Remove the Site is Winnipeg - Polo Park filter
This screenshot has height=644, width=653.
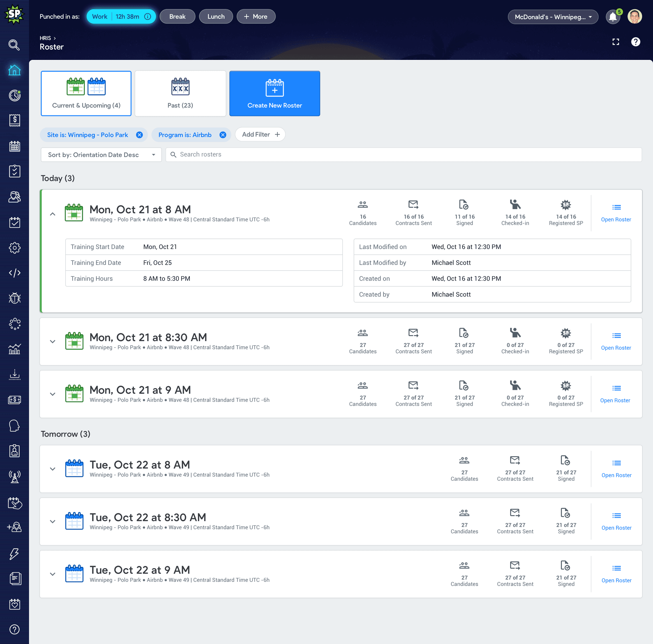(x=139, y=135)
